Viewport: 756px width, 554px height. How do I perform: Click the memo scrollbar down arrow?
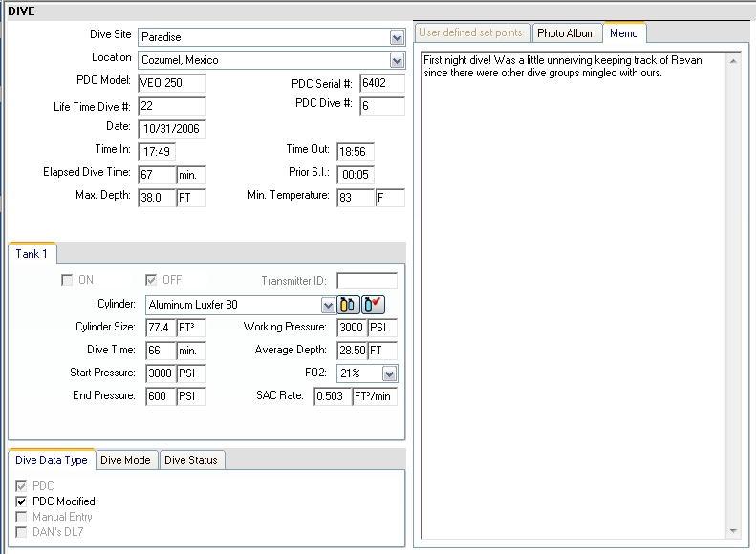pyautogui.click(x=733, y=531)
